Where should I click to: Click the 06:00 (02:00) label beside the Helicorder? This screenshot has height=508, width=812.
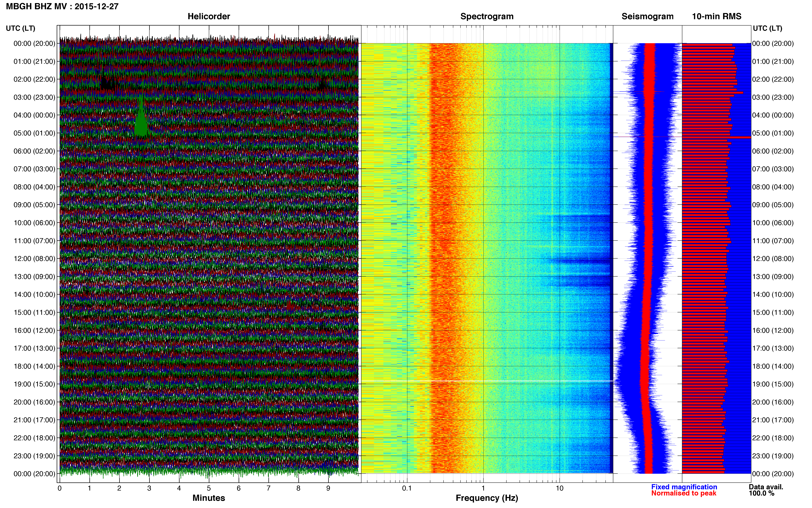(34, 151)
